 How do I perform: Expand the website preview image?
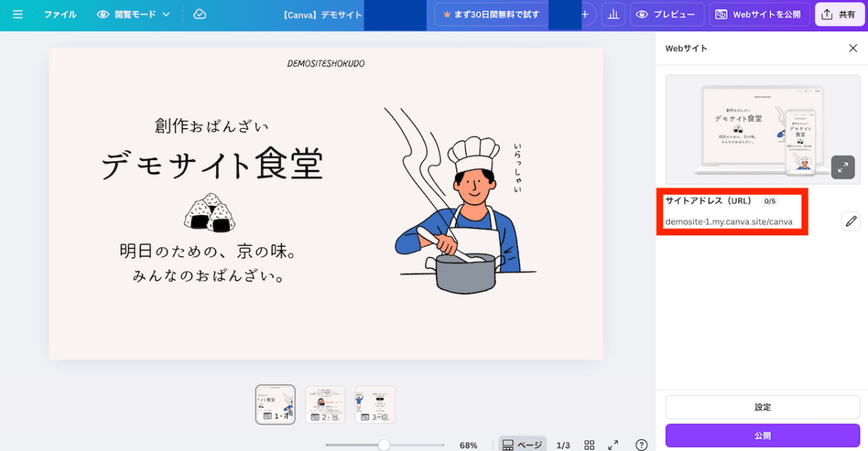pos(843,167)
